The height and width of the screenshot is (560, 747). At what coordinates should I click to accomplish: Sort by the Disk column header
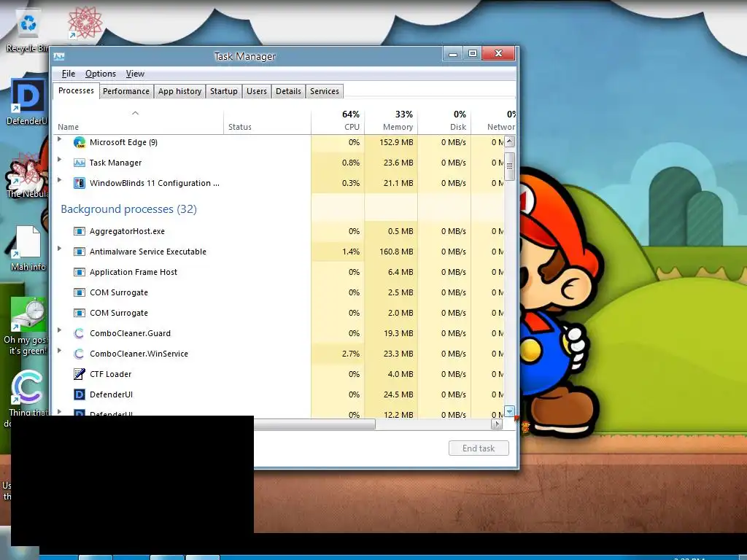444,122
